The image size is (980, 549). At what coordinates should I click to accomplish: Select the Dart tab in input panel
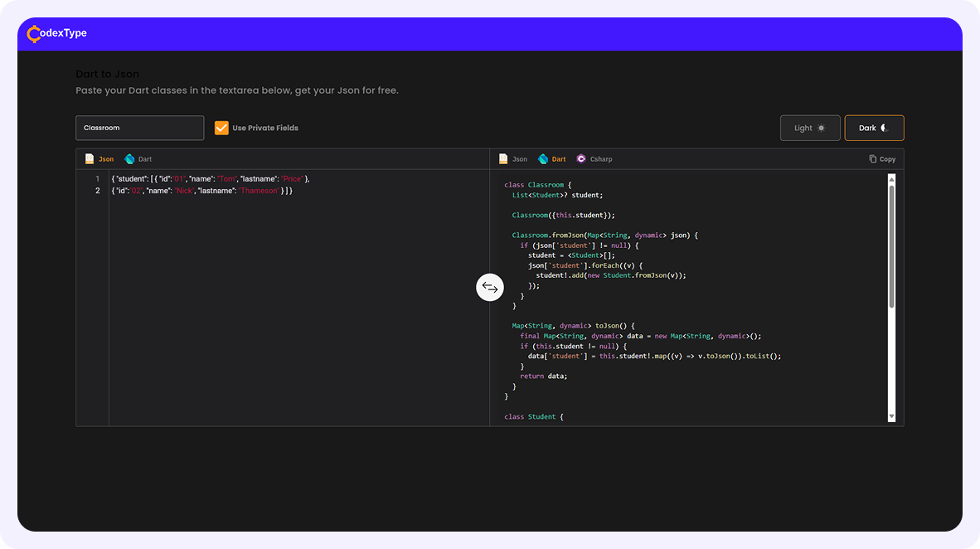[138, 159]
